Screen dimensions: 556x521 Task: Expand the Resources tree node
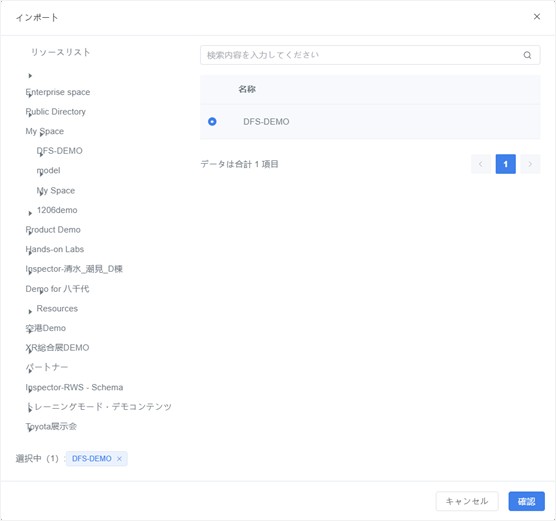pyautogui.click(x=30, y=311)
